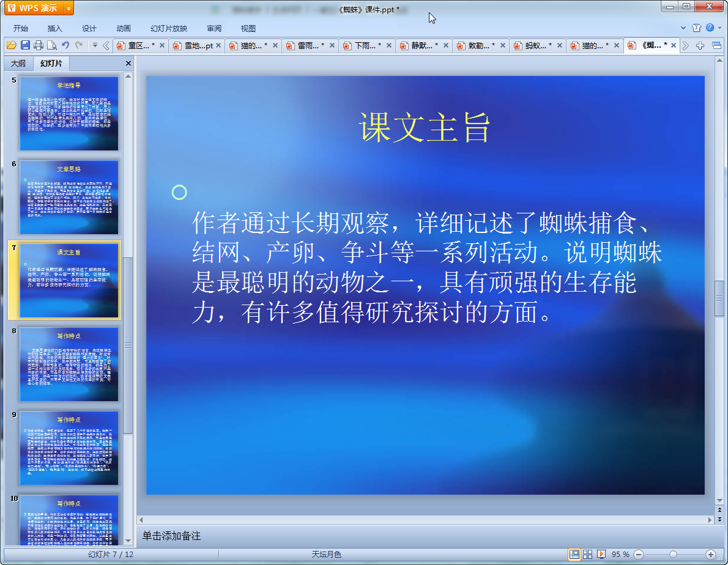
Task: Click the Open folder icon
Action: (12, 45)
